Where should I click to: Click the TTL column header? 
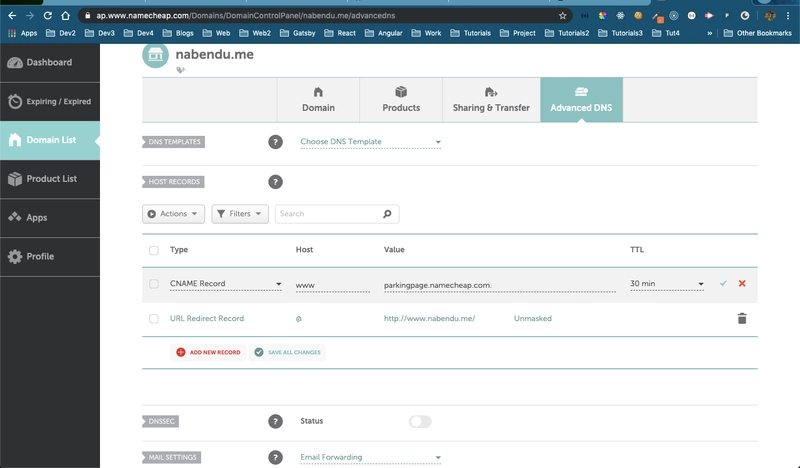[637, 250]
